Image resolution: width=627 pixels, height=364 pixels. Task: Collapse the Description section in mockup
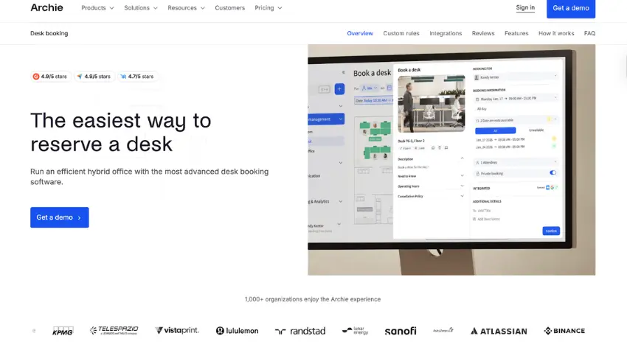tap(462, 158)
